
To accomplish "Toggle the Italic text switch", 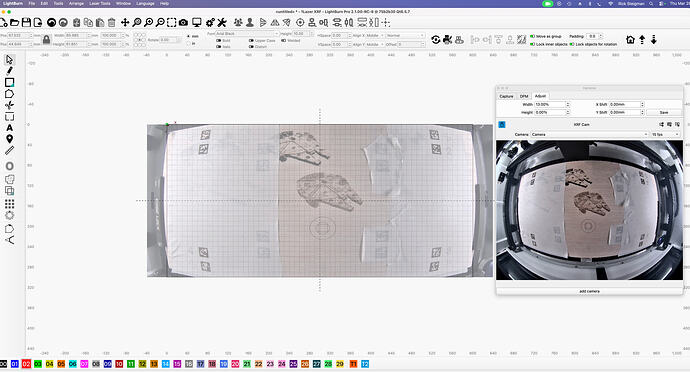I will coord(219,46).
